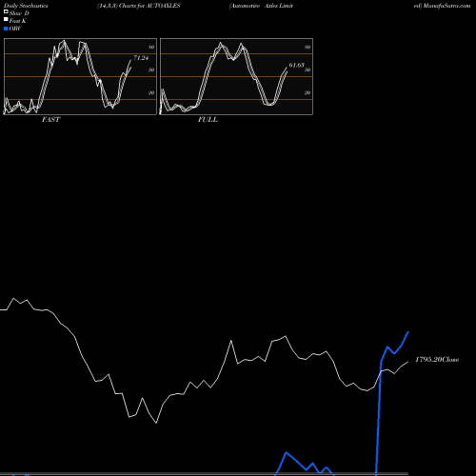Click the 50 level label in FAST chart
This screenshot has height=476, width=476.
[151, 69]
